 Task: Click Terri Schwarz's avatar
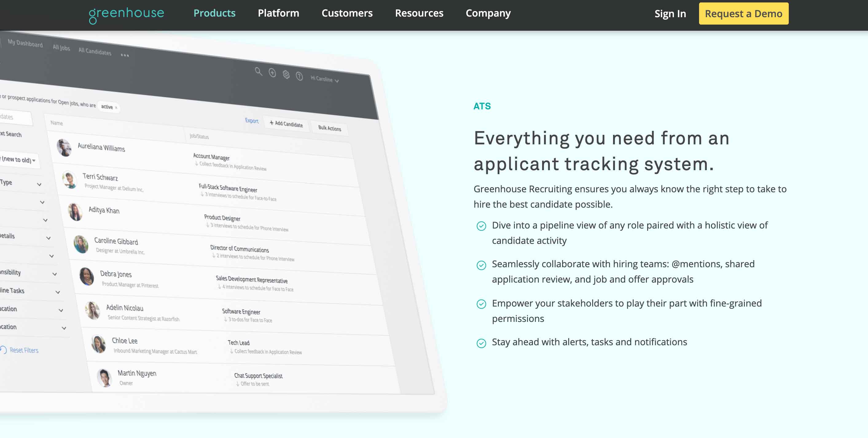pyautogui.click(x=70, y=180)
